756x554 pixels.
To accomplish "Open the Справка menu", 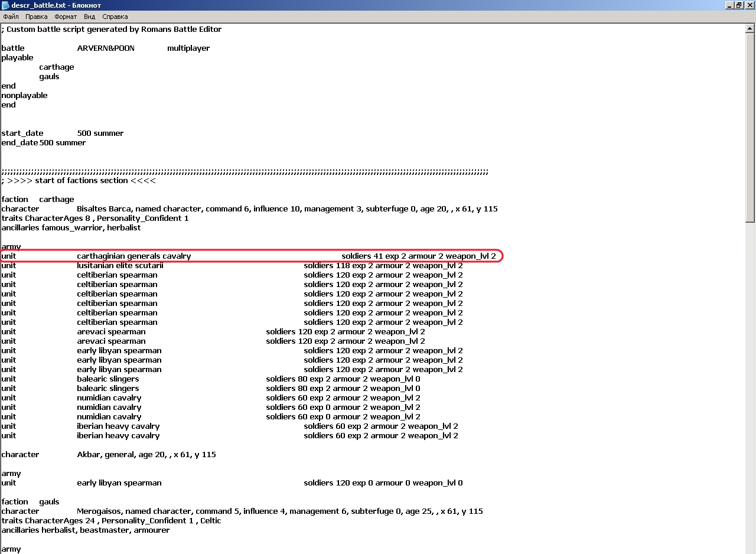I will (115, 17).
